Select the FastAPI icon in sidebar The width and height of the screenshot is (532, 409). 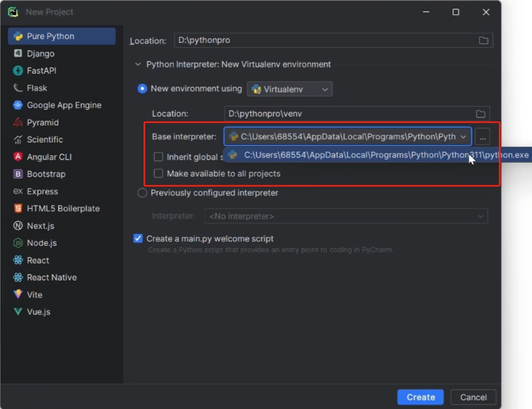tap(18, 71)
